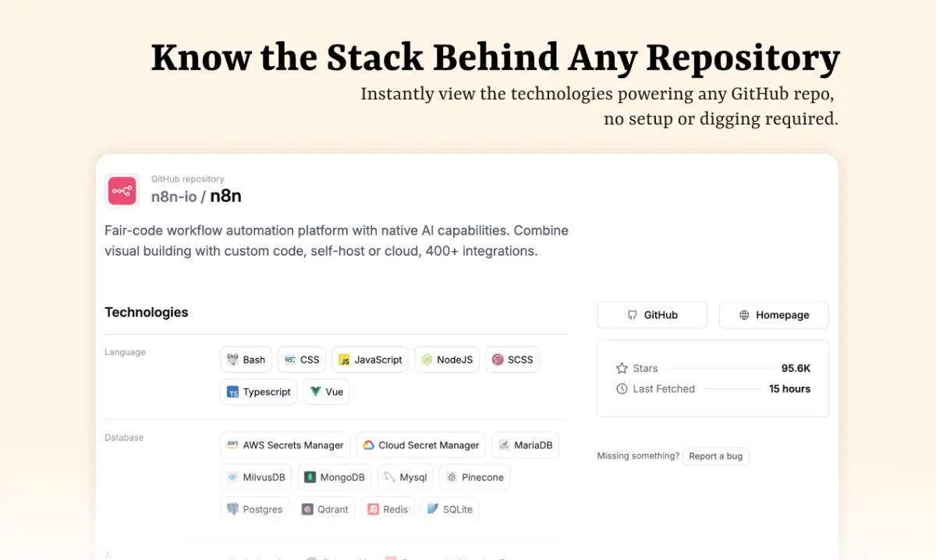Select the Qdrant badge
This screenshot has width=936, height=560.
click(324, 509)
